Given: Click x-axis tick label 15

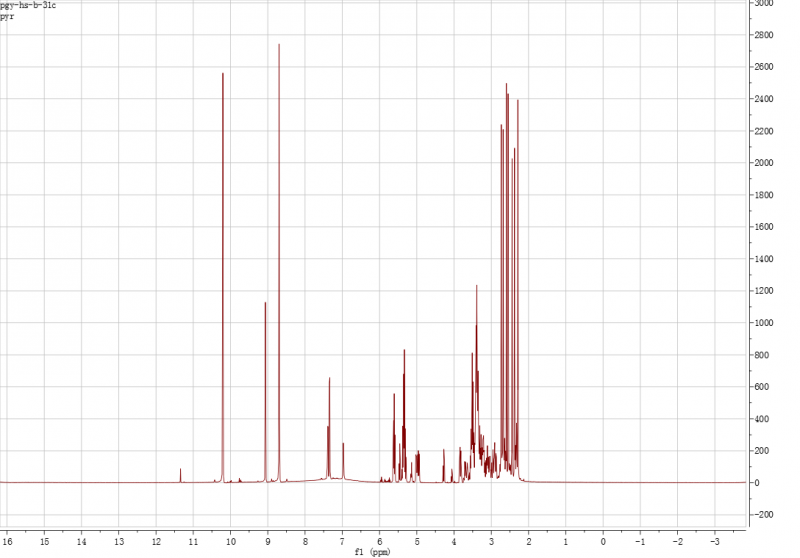Looking at the screenshot, I should (x=44, y=542).
